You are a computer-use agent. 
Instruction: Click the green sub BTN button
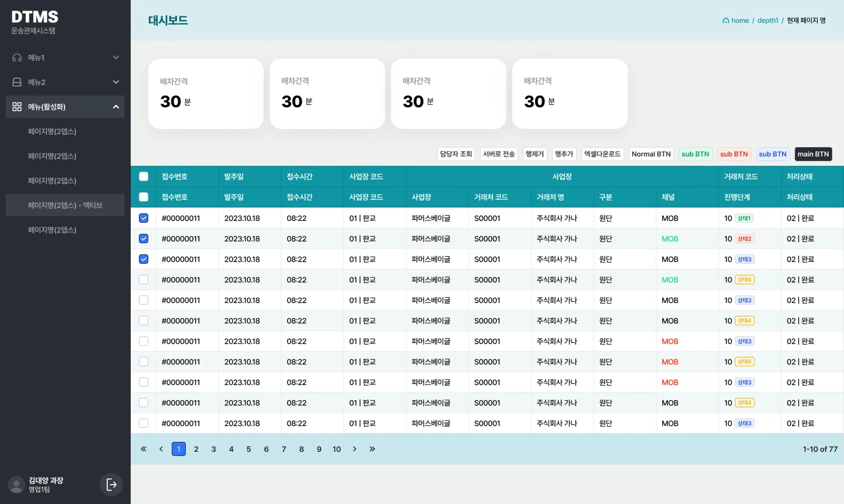point(695,154)
